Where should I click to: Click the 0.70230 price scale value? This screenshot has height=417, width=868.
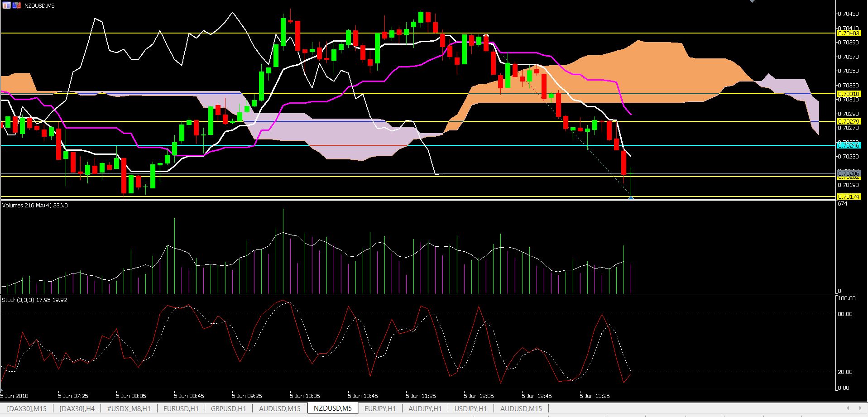click(x=848, y=156)
